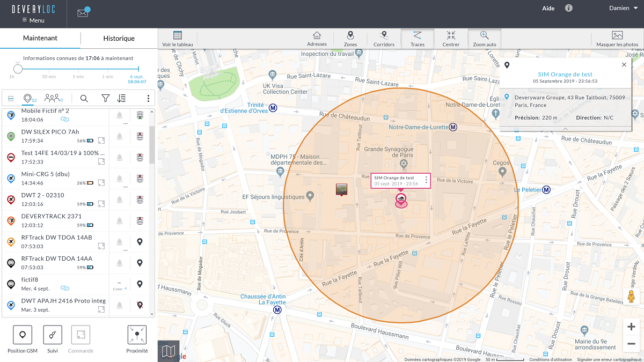Select the RFTrack DW TDOA 14AB row

(56, 242)
